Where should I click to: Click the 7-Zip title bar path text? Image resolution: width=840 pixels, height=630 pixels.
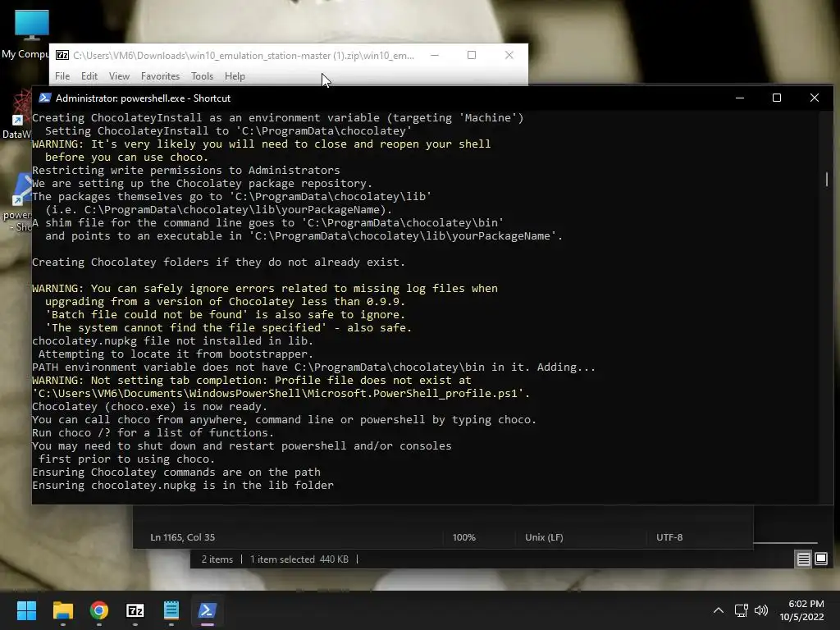click(243, 55)
